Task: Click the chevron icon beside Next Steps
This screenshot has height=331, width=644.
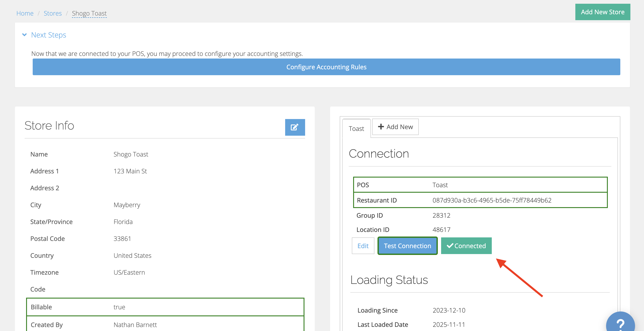Action: 24,35
